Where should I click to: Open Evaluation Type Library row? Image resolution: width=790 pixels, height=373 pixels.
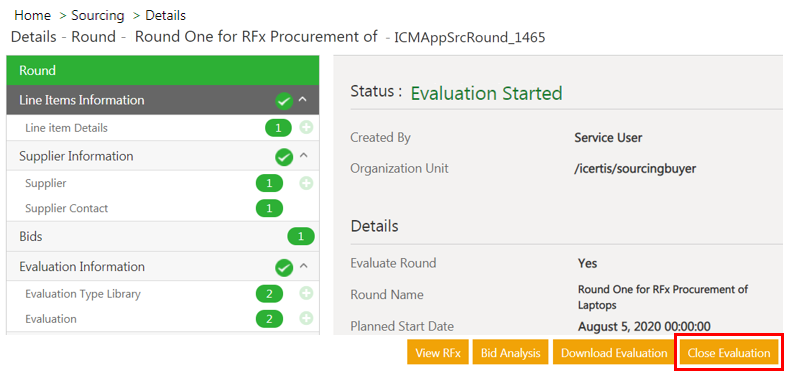tap(163, 293)
